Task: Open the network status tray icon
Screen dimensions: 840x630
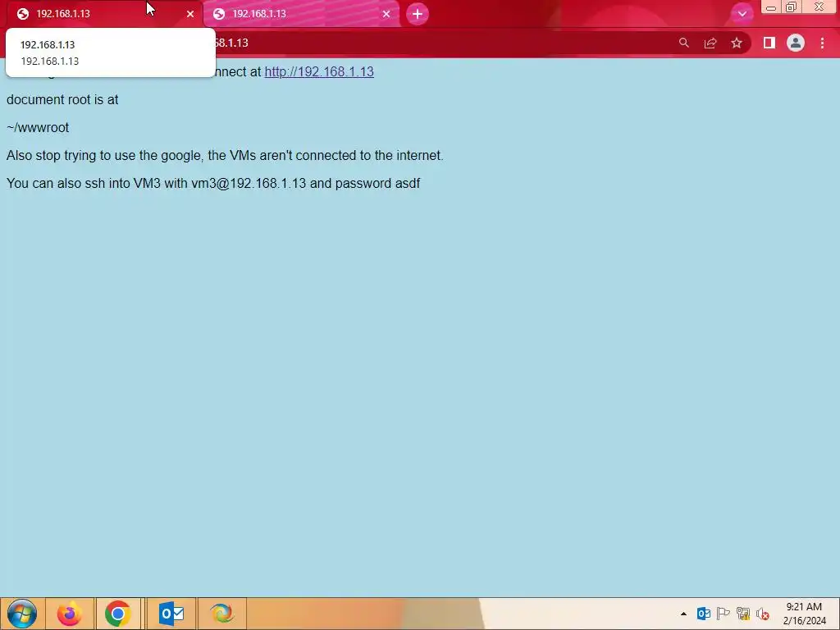Action: click(x=743, y=614)
